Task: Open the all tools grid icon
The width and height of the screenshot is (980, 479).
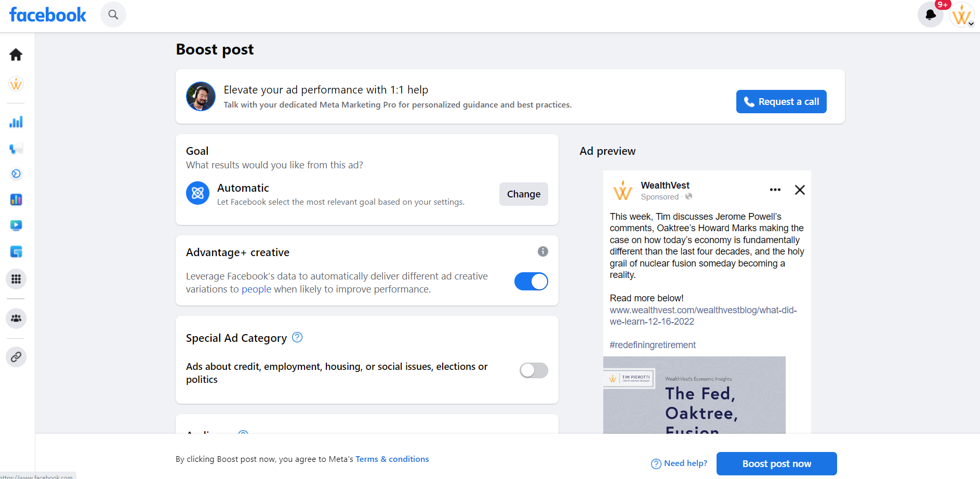Action: click(x=16, y=279)
